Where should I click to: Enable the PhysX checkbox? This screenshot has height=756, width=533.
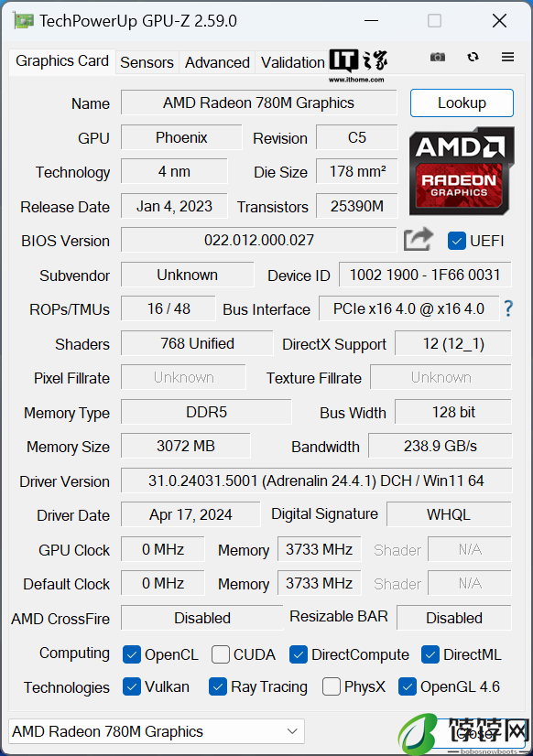coord(331,687)
